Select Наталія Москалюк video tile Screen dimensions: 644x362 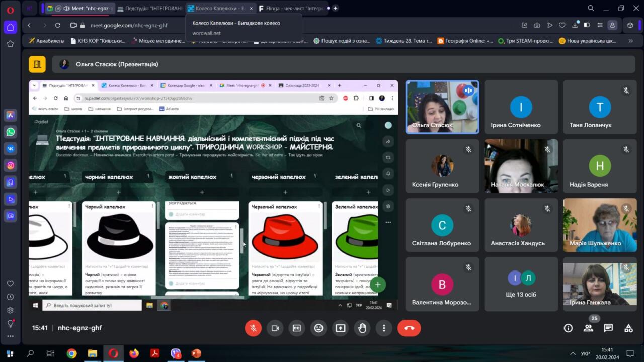521,166
